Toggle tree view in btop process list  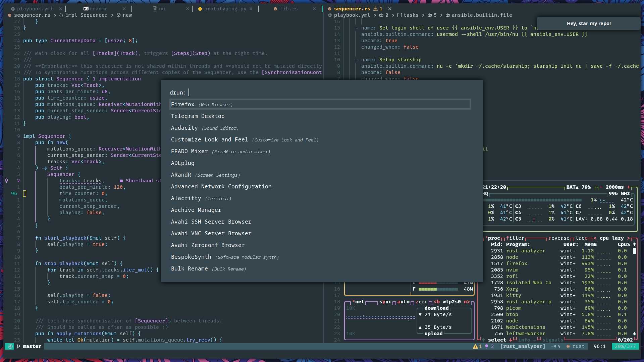point(581,238)
